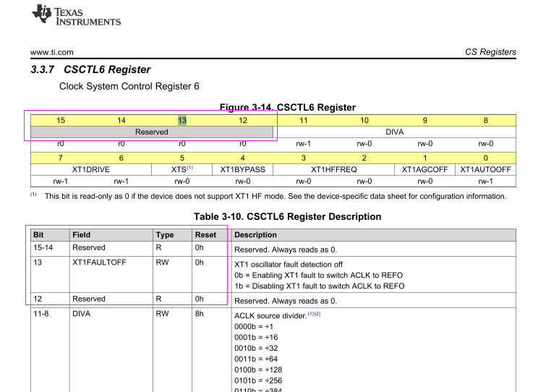Click bit number 15 in the figure header

click(x=61, y=121)
